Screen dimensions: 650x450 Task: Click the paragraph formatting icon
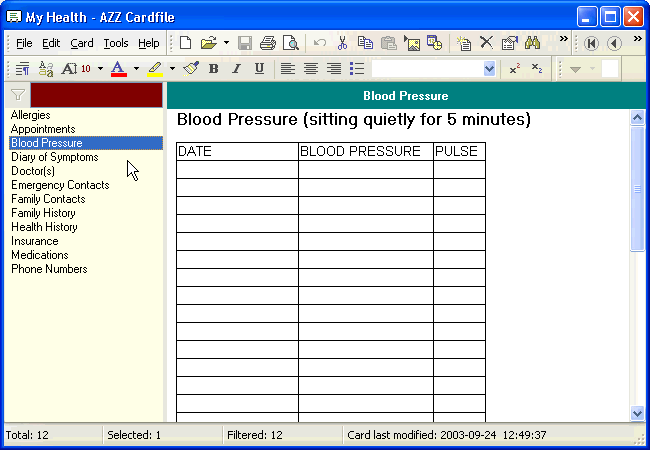[x=22, y=68]
